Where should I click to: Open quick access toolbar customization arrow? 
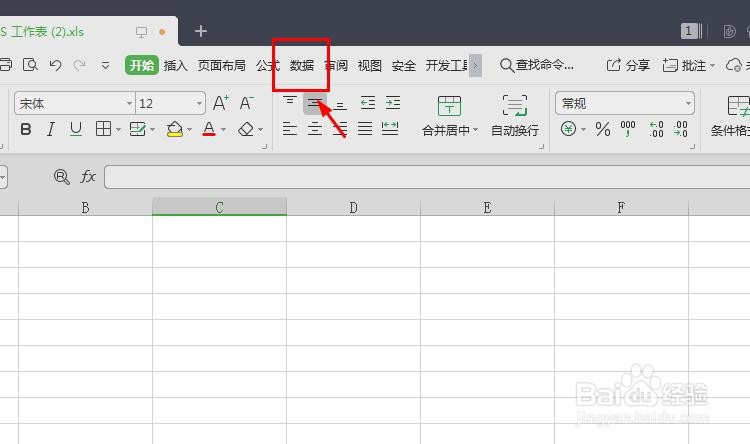105,65
